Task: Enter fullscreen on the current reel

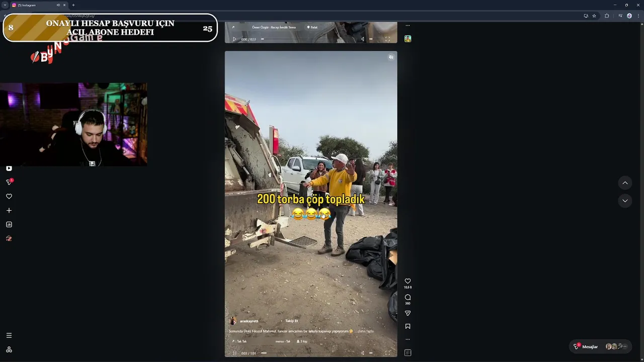Action: coord(387,353)
